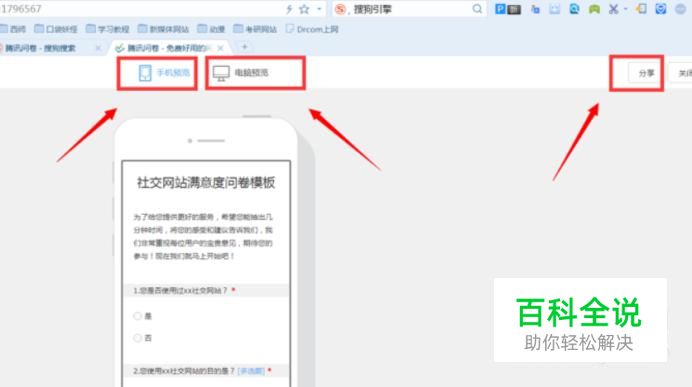Image resolution: width=692 pixels, height=387 pixels.
Task: Close the 腾讯问卷 - 免费好用的 tab
Action: point(220,48)
